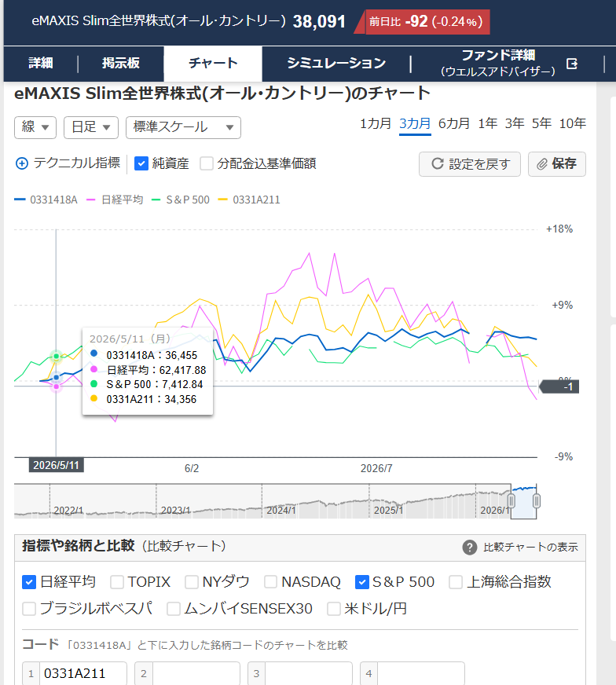
Task: Check the ムンバイSENSEX30 checkbox
Action: pyautogui.click(x=174, y=609)
